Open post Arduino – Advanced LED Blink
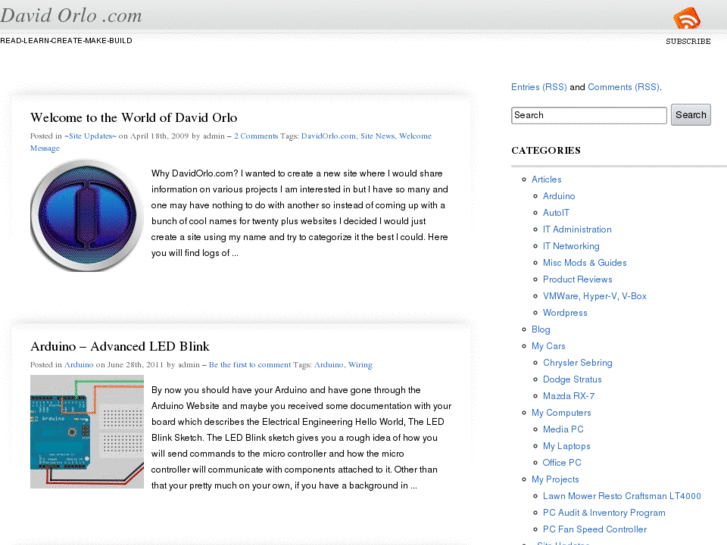Viewport: 727px width, 545px height. [120, 346]
